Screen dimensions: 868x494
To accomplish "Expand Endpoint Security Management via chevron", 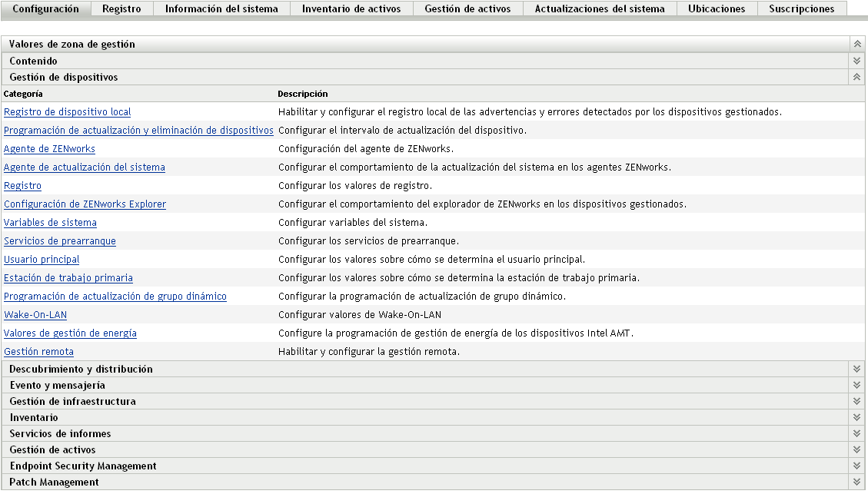I will tap(856, 466).
